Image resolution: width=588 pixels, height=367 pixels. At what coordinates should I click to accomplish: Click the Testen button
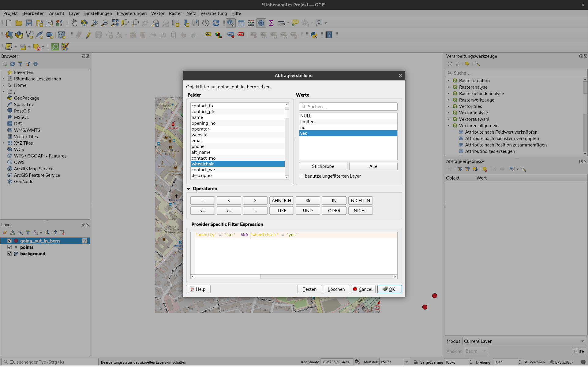[309, 289]
